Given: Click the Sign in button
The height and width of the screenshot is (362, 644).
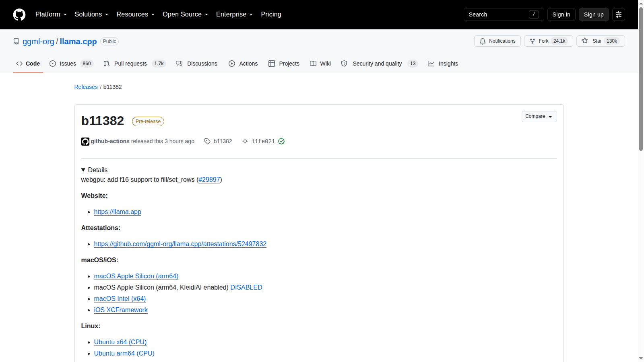Looking at the screenshot, I should tap(561, 14).
